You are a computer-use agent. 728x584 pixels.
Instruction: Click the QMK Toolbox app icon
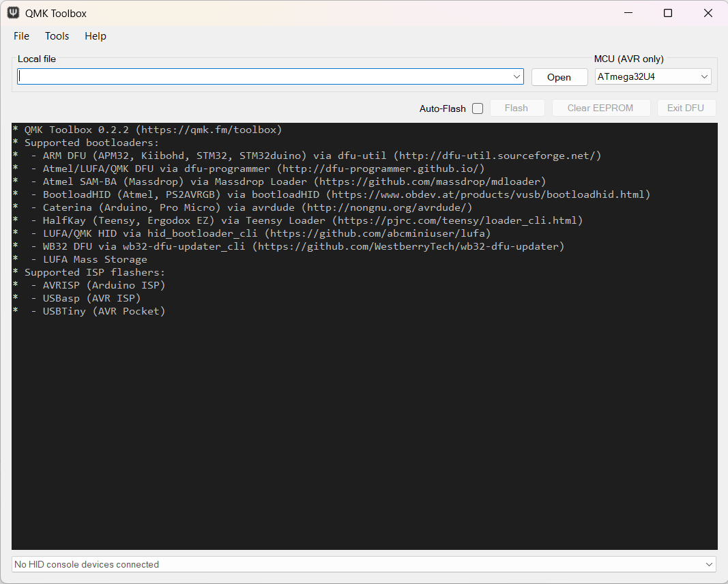(13, 13)
